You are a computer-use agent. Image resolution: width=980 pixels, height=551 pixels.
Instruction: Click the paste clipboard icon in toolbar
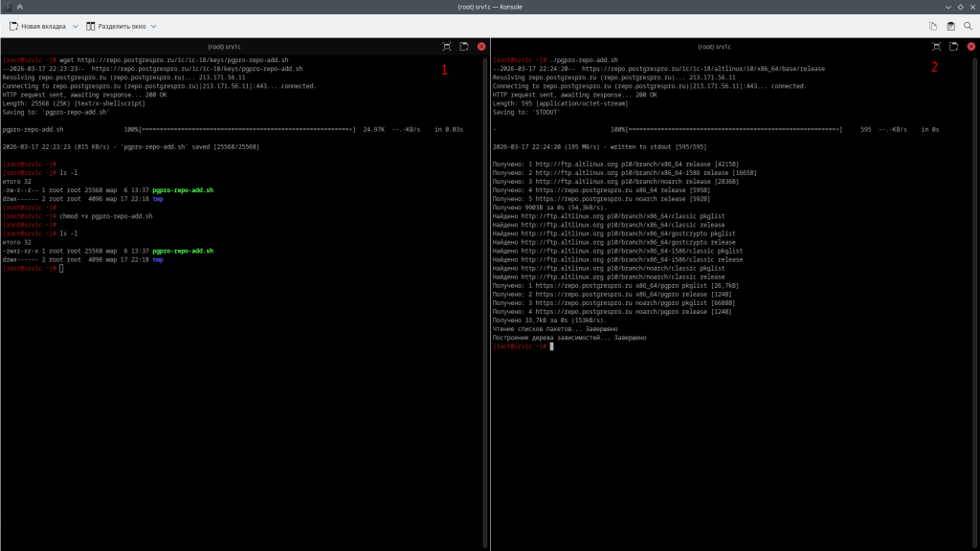click(950, 27)
